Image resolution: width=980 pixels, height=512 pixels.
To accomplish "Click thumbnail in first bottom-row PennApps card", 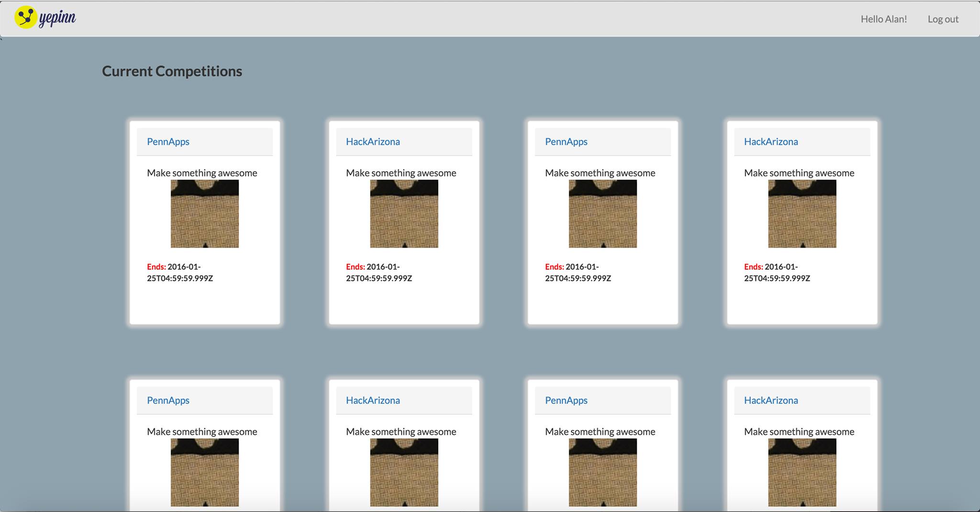I will [x=205, y=472].
